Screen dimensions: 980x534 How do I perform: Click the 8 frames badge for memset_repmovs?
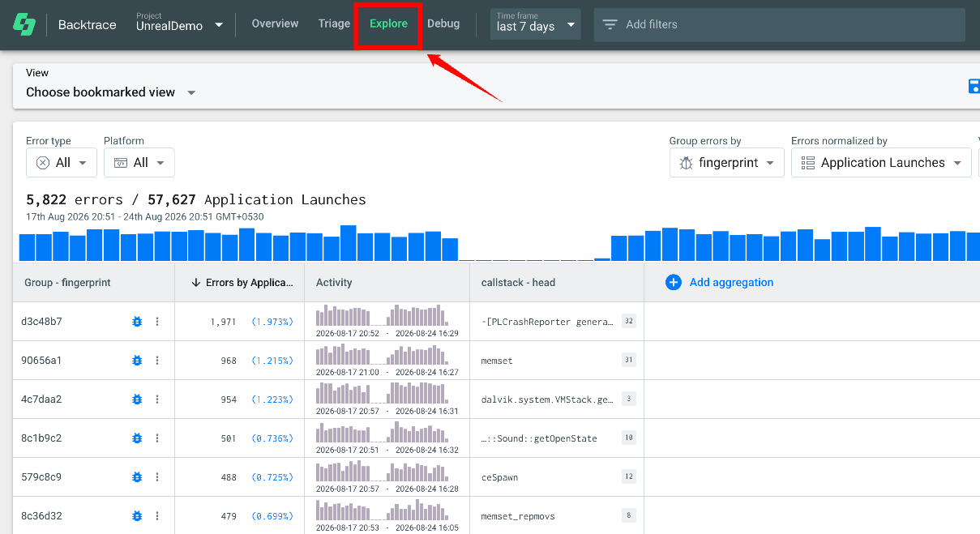pos(629,515)
